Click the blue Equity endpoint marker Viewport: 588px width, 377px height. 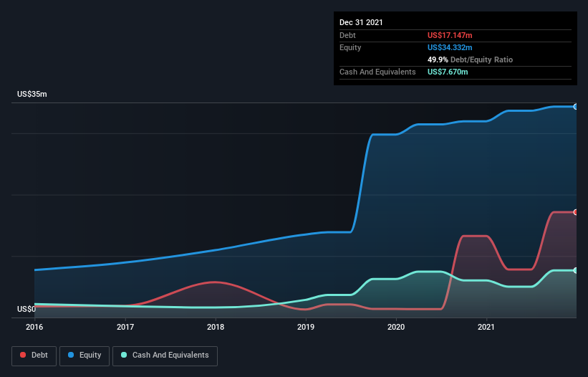click(x=576, y=107)
